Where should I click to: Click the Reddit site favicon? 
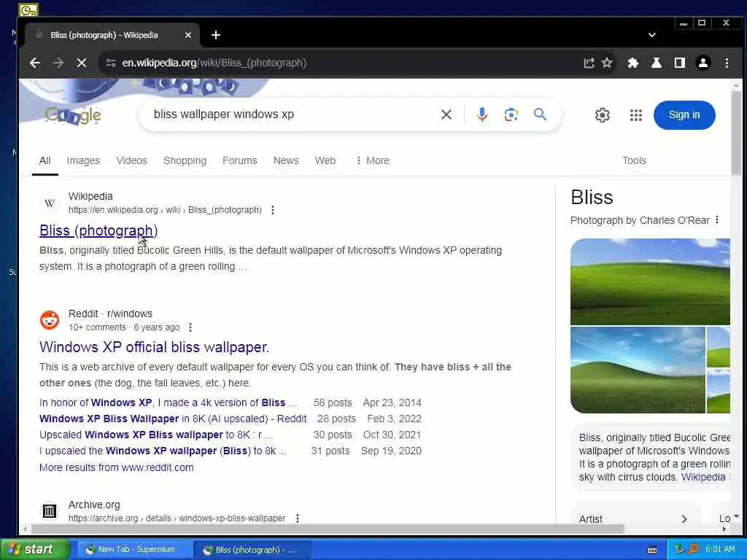point(50,320)
